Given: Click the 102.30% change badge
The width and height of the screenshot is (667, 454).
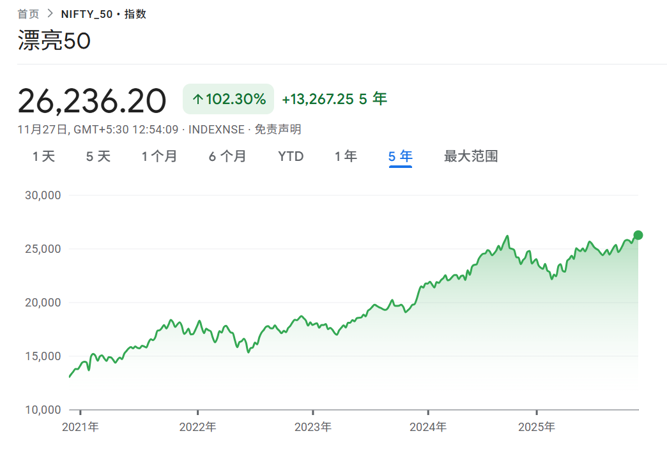Looking at the screenshot, I should click(227, 99).
